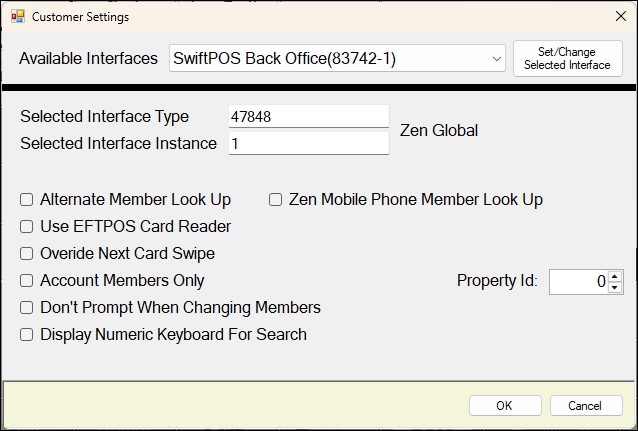Tick Zen Mobile Phone Member Look Up
Image resolution: width=638 pixels, height=431 pixels.
point(275,200)
